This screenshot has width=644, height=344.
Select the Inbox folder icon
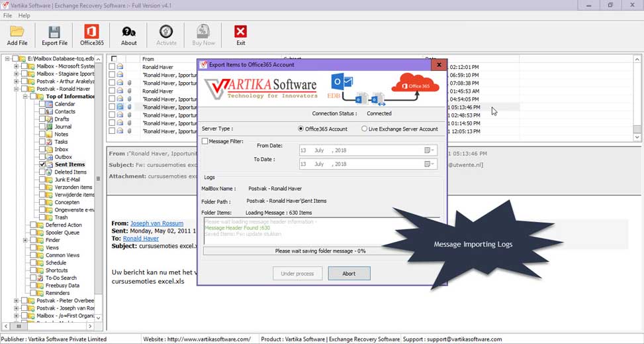[49, 149]
